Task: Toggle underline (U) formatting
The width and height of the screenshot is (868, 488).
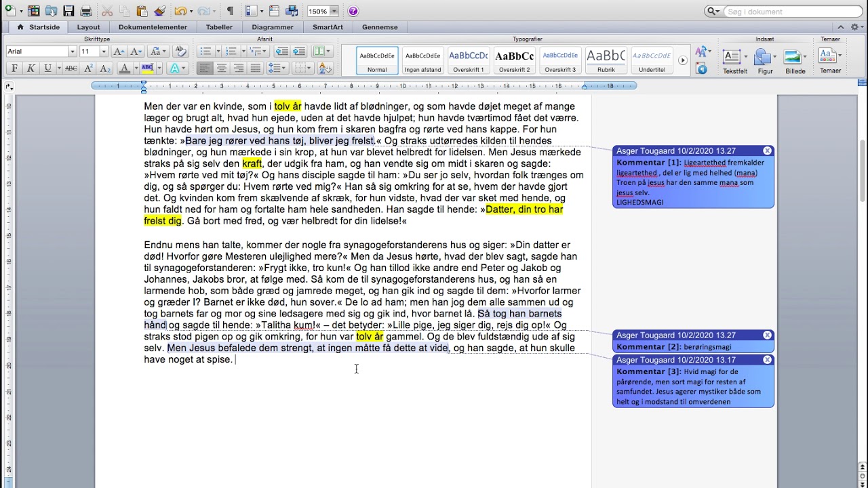Action: (x=47, y=68)
